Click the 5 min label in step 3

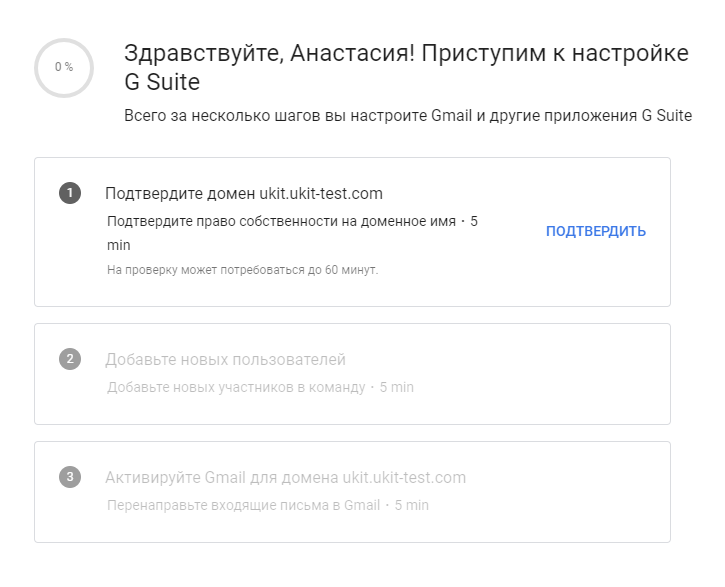412,505
